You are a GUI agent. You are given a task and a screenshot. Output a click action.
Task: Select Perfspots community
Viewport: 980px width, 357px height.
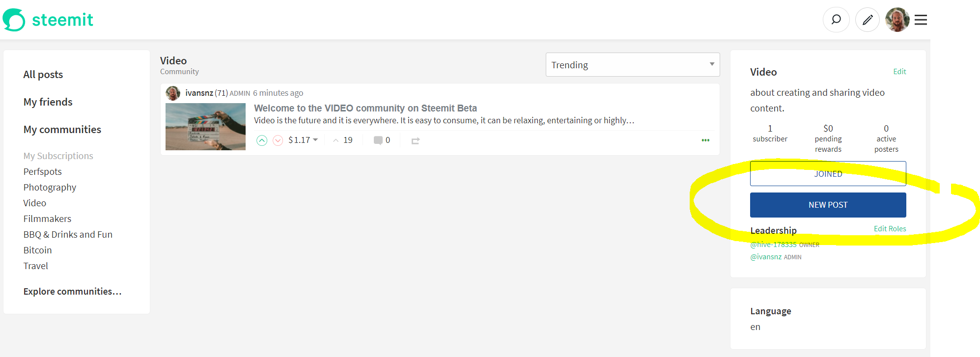[x=43, y=172]
